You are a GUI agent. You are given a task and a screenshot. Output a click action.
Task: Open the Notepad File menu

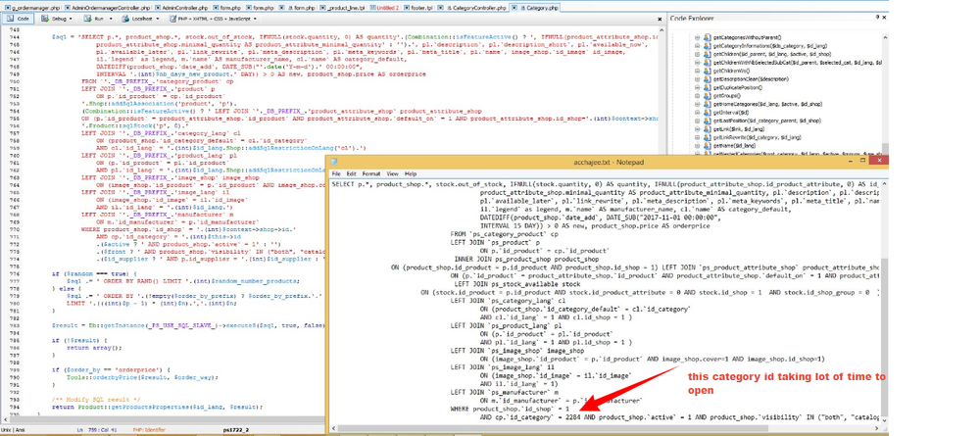pyautogui.click(x=335, y=173)
